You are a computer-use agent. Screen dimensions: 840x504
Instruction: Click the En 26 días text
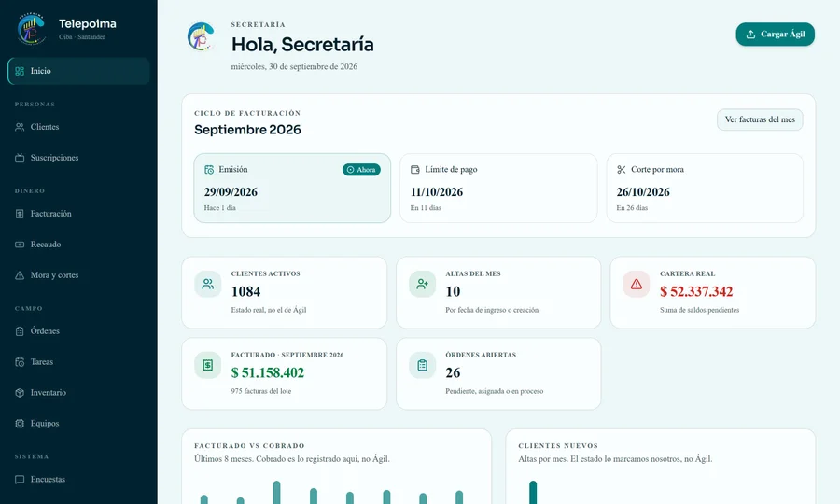(632, 208)
